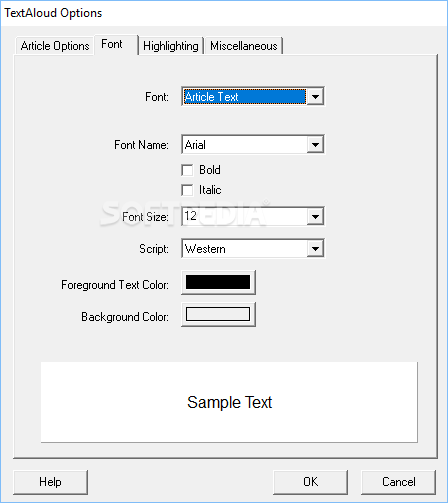Select the Font tab

pyautogui.click(x=116, y=44)
